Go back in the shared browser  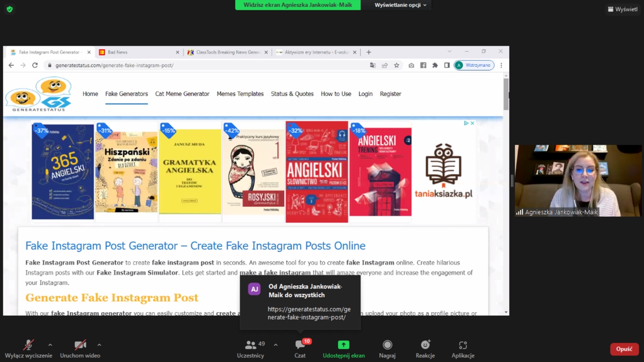coord(11,65)
